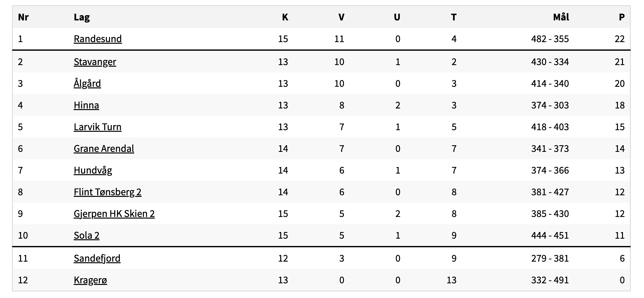This screenshot has height=298, width=644.
Task: Open the Sandefjord team page
Action: coord(97,258)
